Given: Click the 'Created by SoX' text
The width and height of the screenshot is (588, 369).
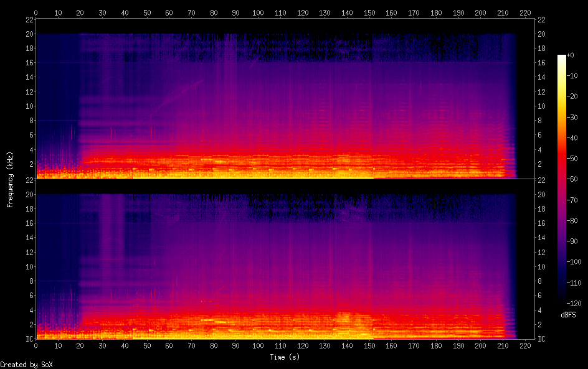Looking at the screenshot, I should 26,365.
